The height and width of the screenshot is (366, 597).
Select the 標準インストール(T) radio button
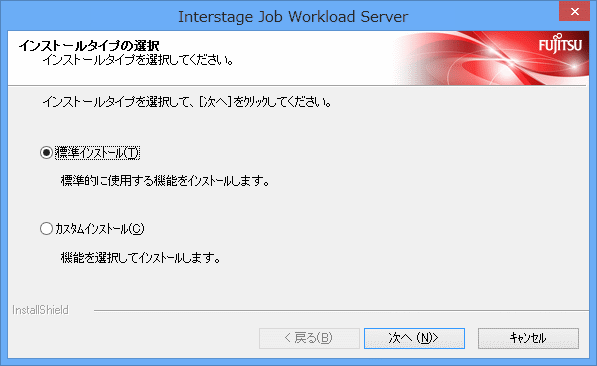tap(46, 153)
